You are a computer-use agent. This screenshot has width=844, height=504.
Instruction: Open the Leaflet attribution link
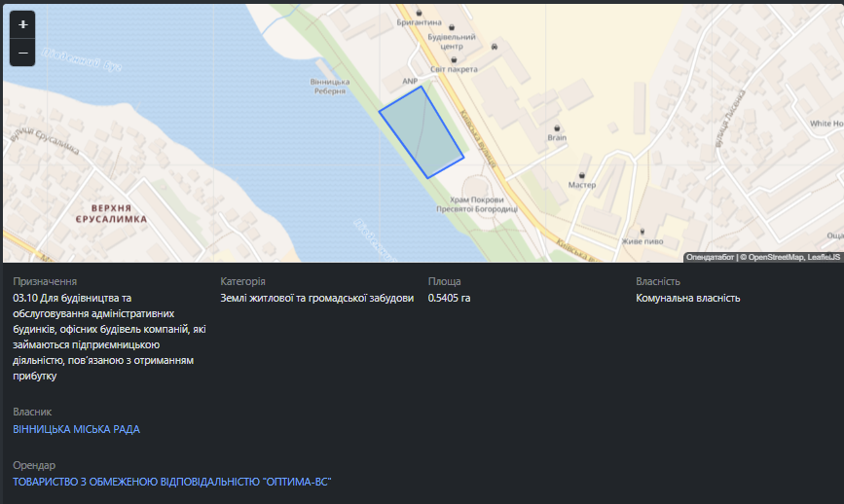(x=825, y=257)
